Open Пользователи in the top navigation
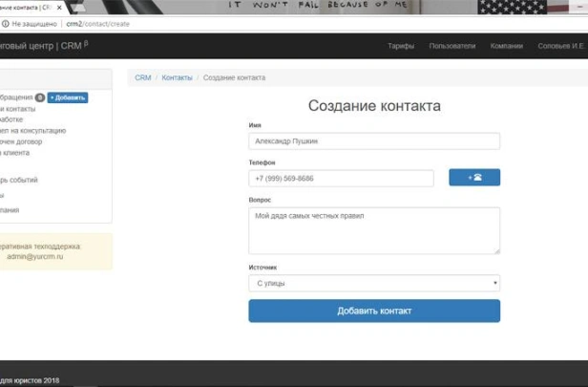588x387 pixels. pyautogui.click(x=451, y=46)
